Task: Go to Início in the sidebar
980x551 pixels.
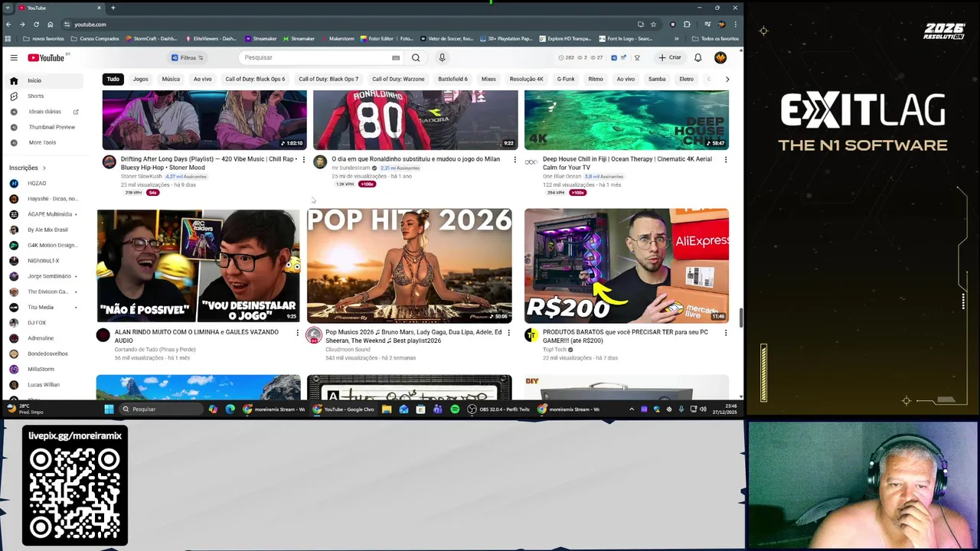Action: coord(44,80)
